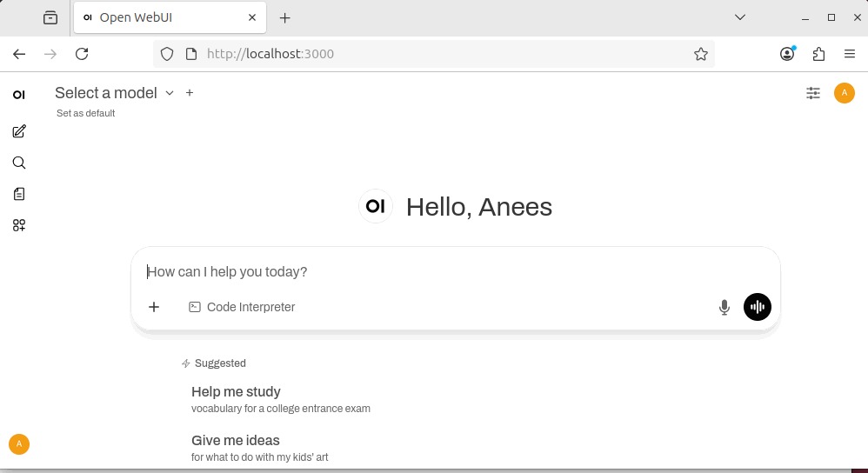Toggle the Code Interpreter option
This screenshot has height=473, width=868.
click(x=242, y=307)
